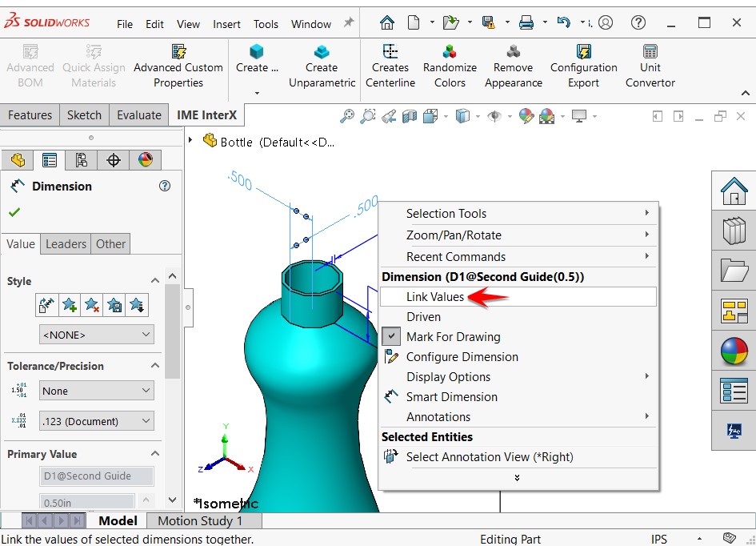The image size is (756, 546).
Task: Expand the Bottle feature tree
Action: click(190, 140)
